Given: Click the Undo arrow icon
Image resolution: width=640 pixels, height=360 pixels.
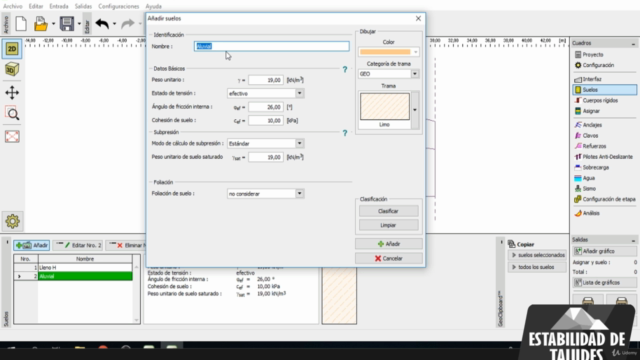Looking at the screenshot, I should pos(102,24).
